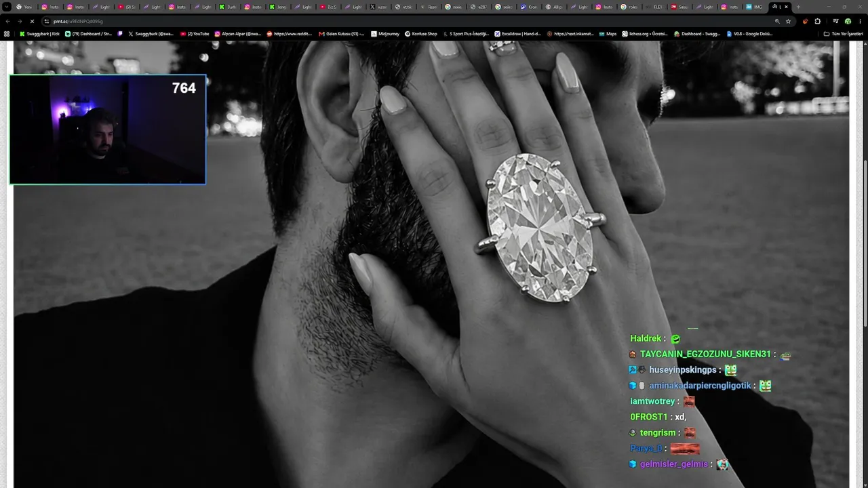The image size is (868, 488).
Task: Open the Maps bookmark
Action: [x=608, y=33]
